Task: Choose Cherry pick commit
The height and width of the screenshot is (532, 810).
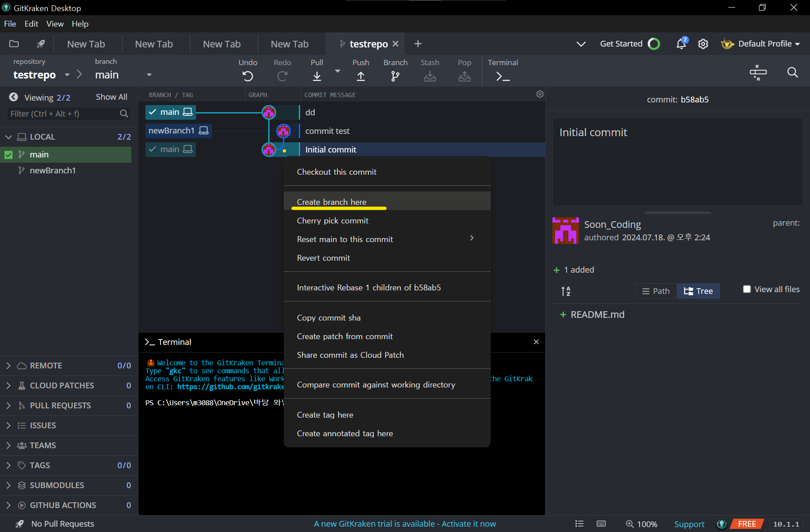Action: (x=387, y=221)
